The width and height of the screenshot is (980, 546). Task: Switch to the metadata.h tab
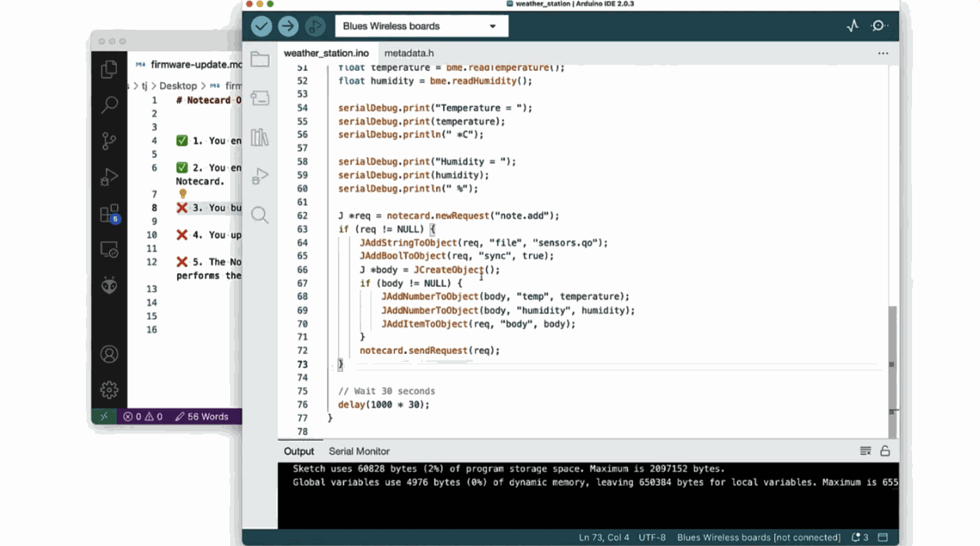409,53
